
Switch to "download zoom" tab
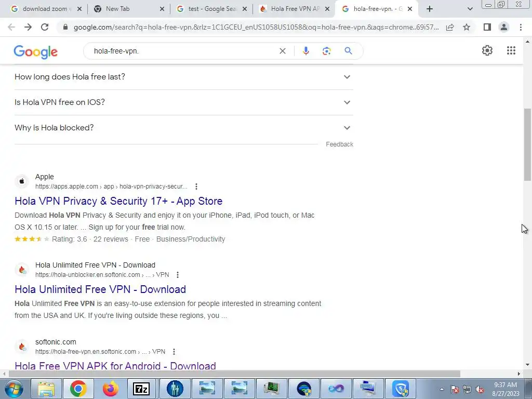tap(46, 9)
